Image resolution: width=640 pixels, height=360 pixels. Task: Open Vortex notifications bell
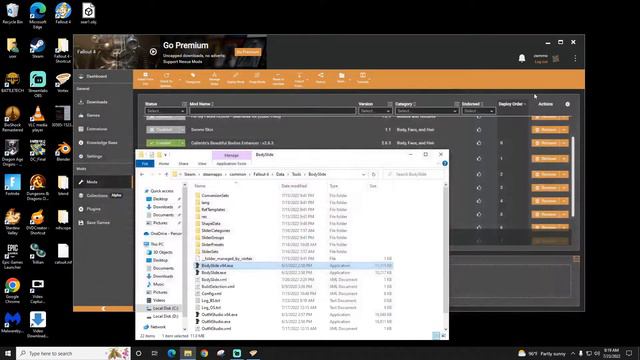click(522, 58)
